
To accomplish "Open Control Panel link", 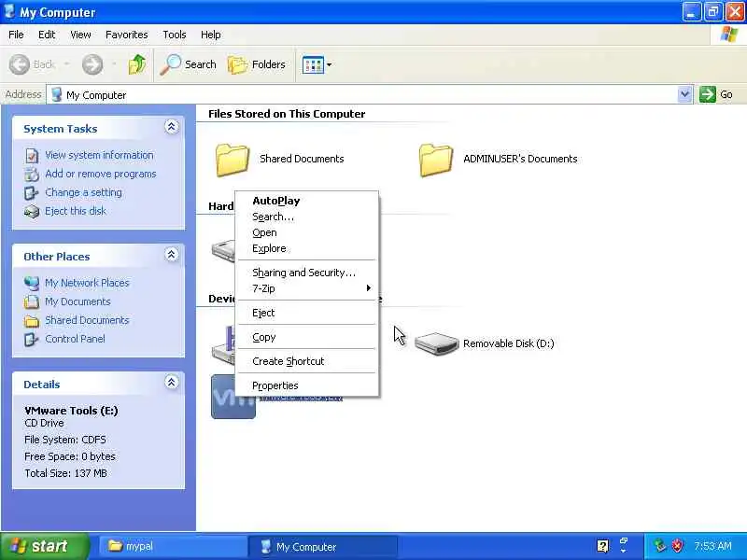I will [75, 339].
